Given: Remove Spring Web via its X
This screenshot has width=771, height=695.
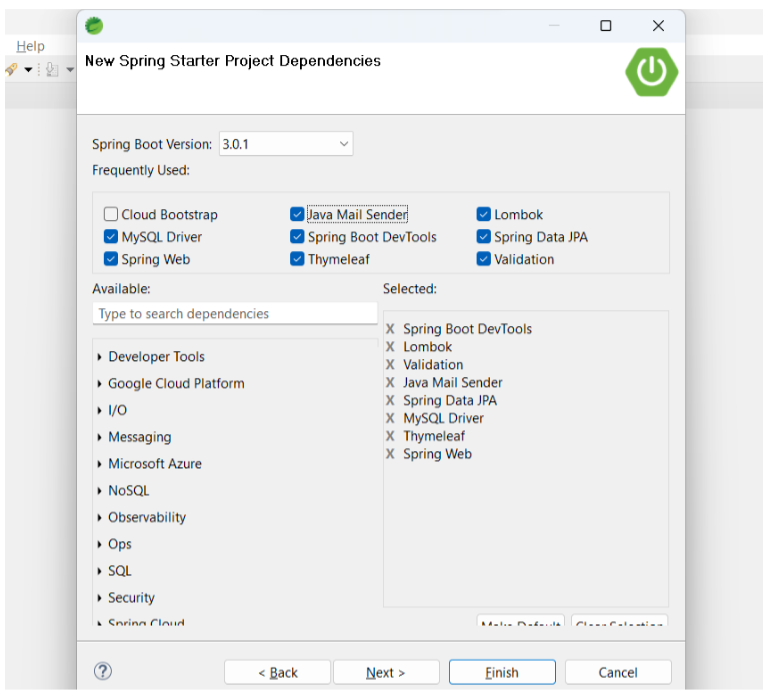Looking at the screenshot, I should [x=390, y=454].
